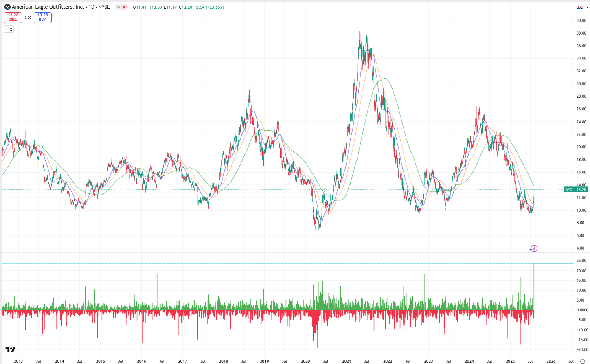Click the close price value C13.28
The width and height of the screenshot is (590, 364).
pyautogui.click(x=185, y=7)
